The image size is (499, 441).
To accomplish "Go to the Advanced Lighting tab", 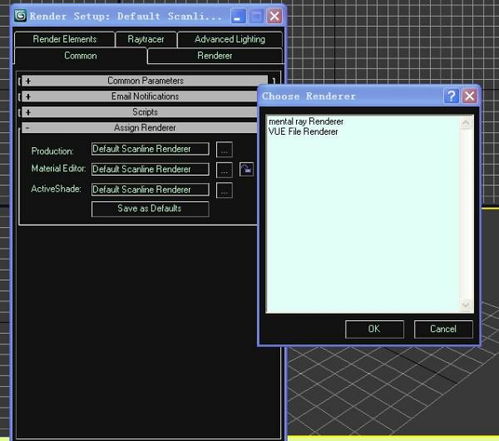I will 230,39.
